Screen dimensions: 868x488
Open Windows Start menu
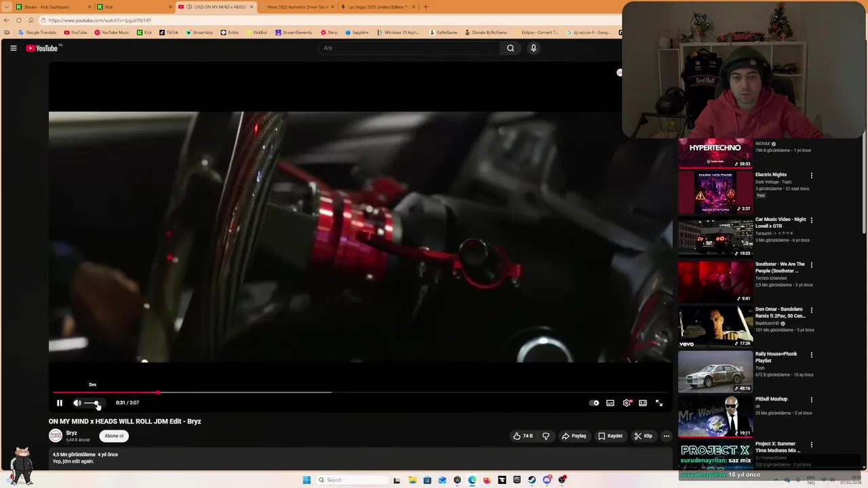[x=307, y=480]
